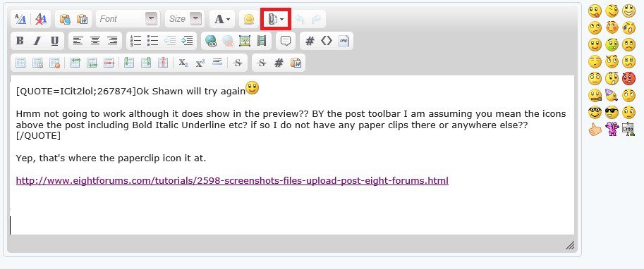Click the '[/QUOTE]' closing tag text
The height and width of the screenshot is (269, 644).
coord(38,136)
